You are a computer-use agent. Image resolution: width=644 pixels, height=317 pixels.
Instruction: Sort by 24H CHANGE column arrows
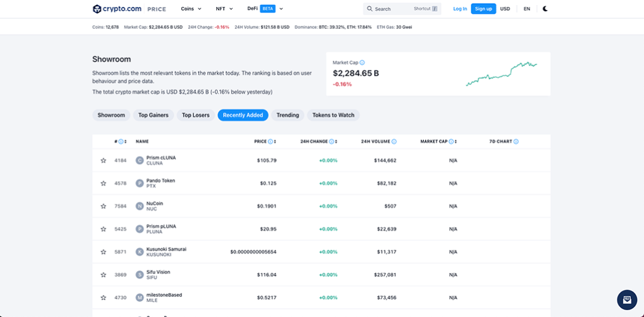coord(336,142)
